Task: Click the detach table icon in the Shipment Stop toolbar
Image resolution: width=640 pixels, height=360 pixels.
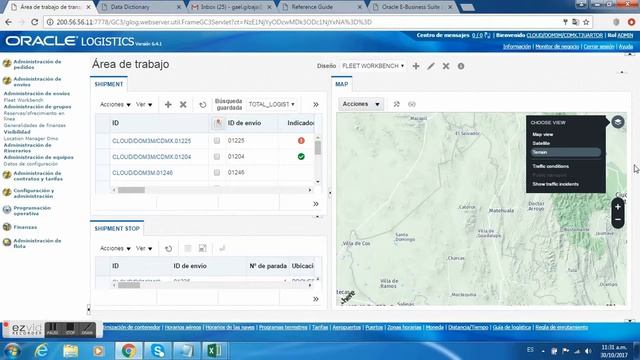Action: 202,248
